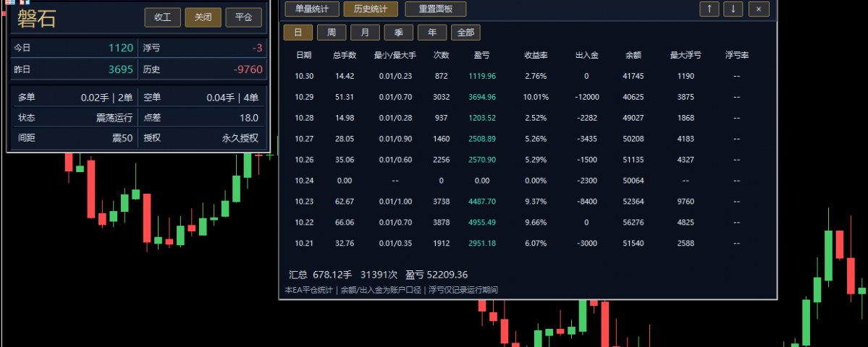
Task: Click the 间距 value 震50
Action: pyautogui.click(x=122, y=138)
